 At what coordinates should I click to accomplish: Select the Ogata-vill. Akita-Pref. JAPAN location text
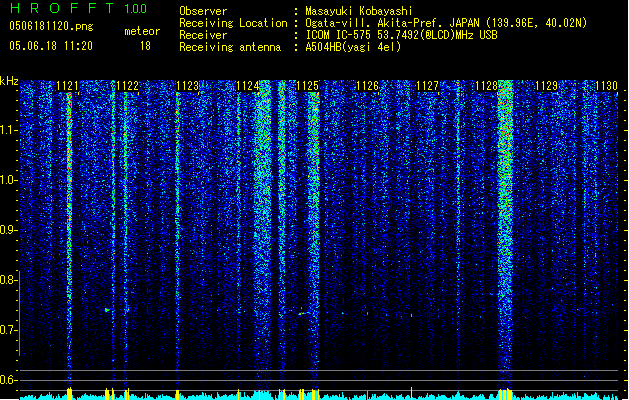coord(446,23)
